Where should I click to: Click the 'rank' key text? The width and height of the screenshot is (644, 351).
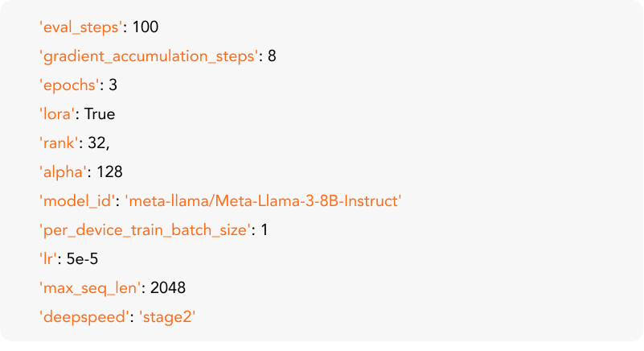[60, 143]
